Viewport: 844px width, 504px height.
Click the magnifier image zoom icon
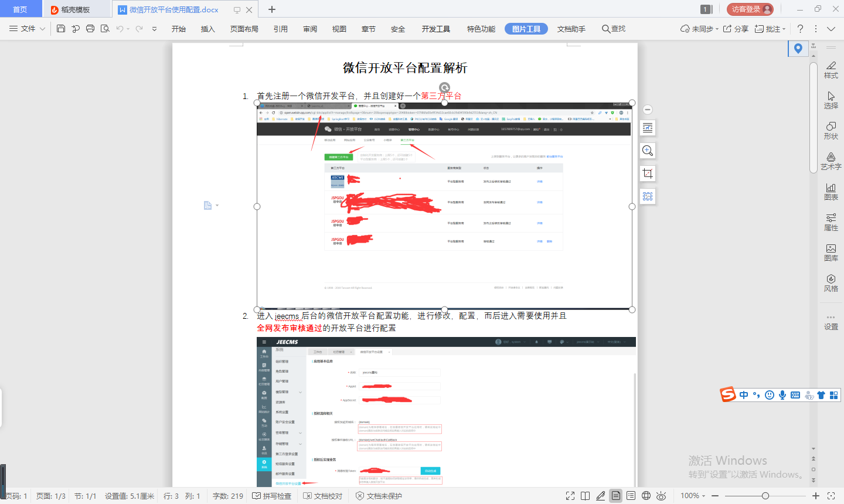coord(648,151)
